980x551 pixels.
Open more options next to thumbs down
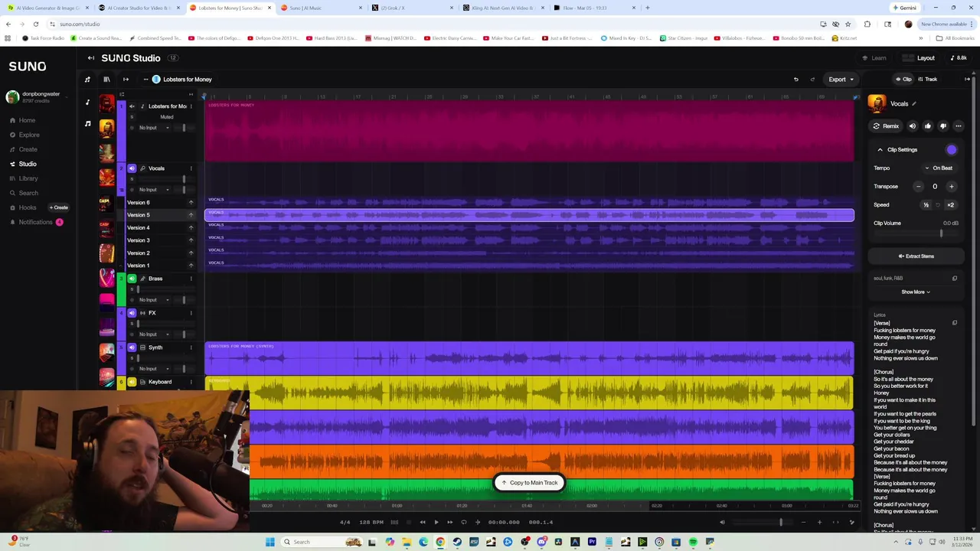[x=958, y=126]
